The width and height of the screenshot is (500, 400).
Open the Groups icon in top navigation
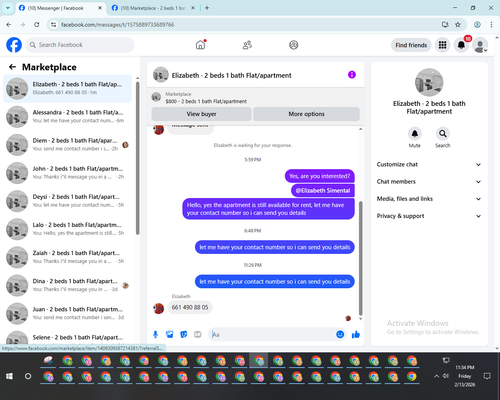coord(294,45)
